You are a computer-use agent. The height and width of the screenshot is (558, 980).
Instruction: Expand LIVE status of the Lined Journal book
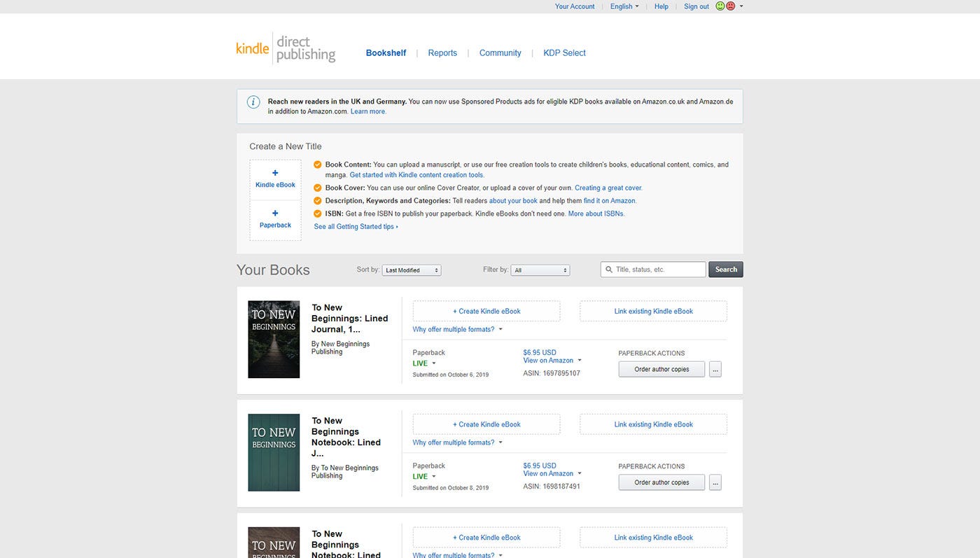pos(424,363)
